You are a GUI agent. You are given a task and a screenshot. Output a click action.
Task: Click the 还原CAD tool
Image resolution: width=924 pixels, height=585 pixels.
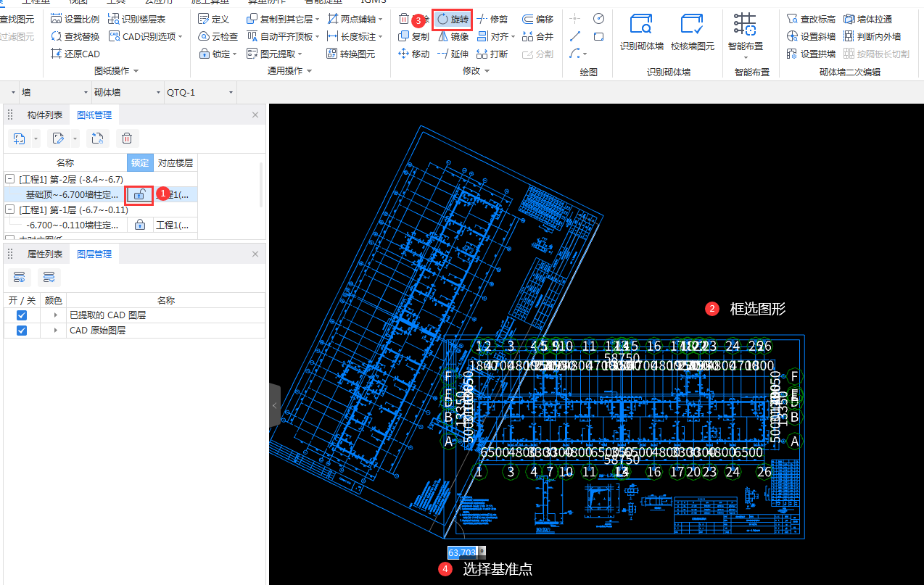(x=75, y=54)
